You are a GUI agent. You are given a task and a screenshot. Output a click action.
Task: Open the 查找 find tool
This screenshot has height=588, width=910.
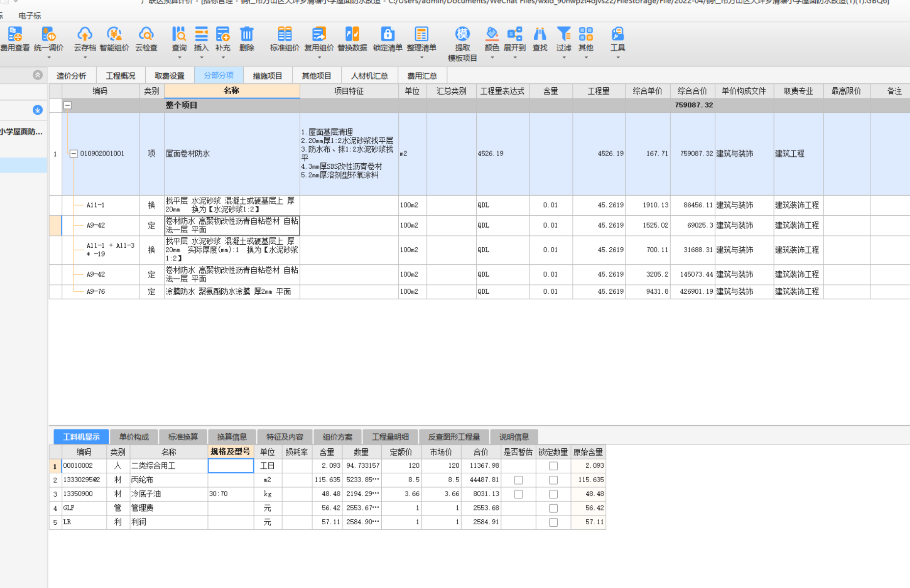540,39
